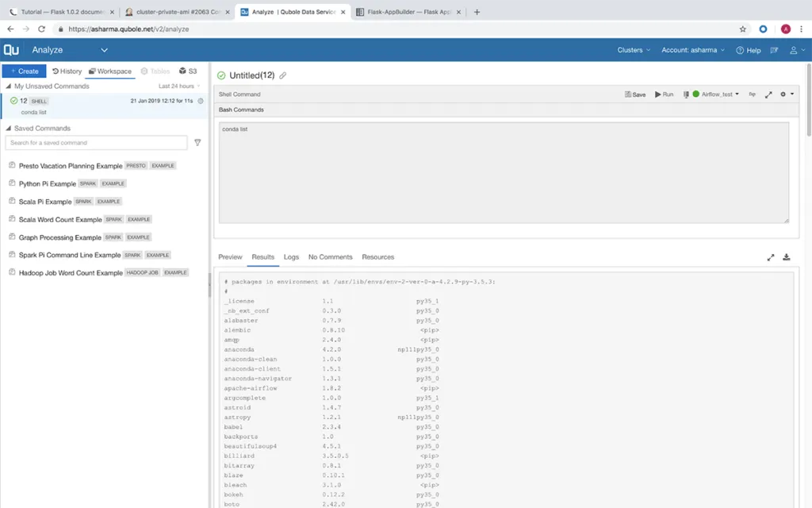Open the Last 24 hours filter dropdown
Screen dimensions: 812x508
tap(179, 86)
